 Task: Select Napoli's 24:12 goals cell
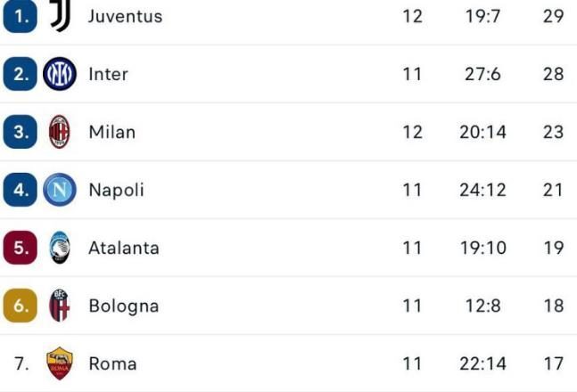[482, 190]
